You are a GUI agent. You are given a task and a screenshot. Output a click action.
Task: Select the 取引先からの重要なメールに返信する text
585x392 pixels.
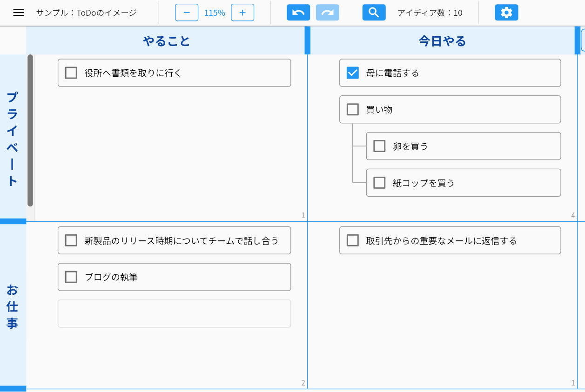click(442, 240)
